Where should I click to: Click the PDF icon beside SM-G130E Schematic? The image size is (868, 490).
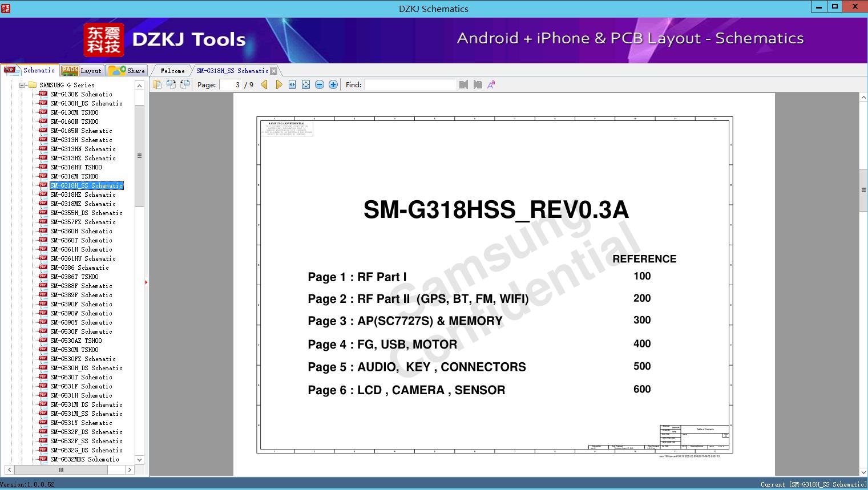[43, 94]
